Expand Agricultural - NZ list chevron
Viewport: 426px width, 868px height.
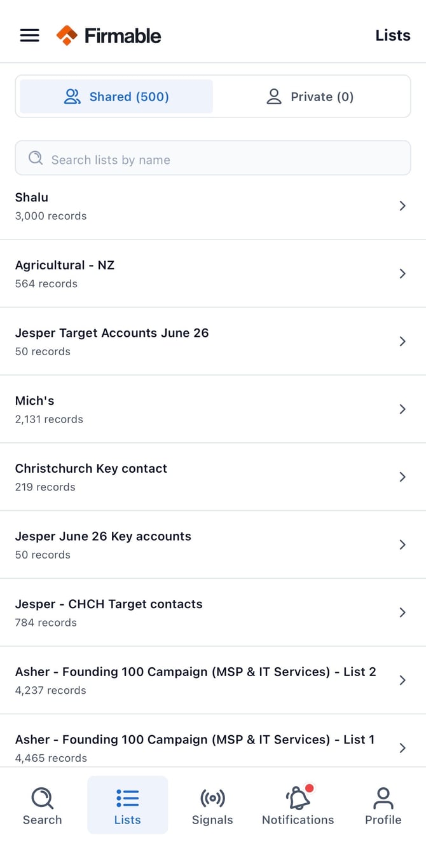tap(402, 274)
